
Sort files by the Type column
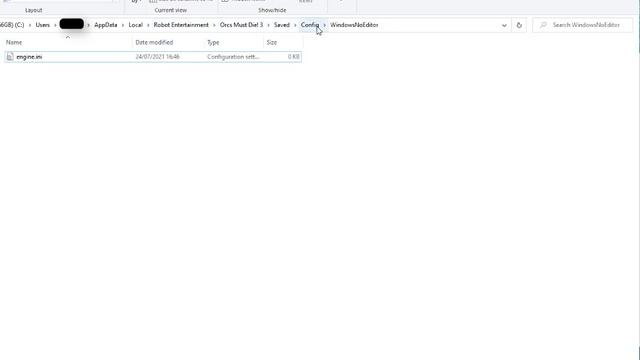pyautogui.click(x=213, y=42)
